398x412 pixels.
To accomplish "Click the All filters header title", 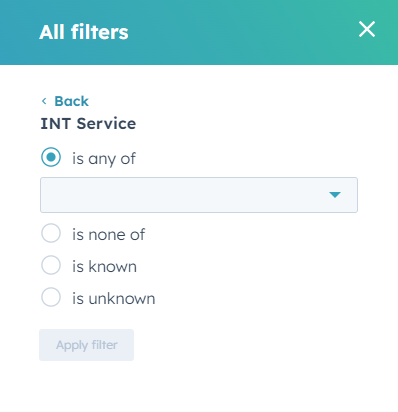I will (84, 32).
